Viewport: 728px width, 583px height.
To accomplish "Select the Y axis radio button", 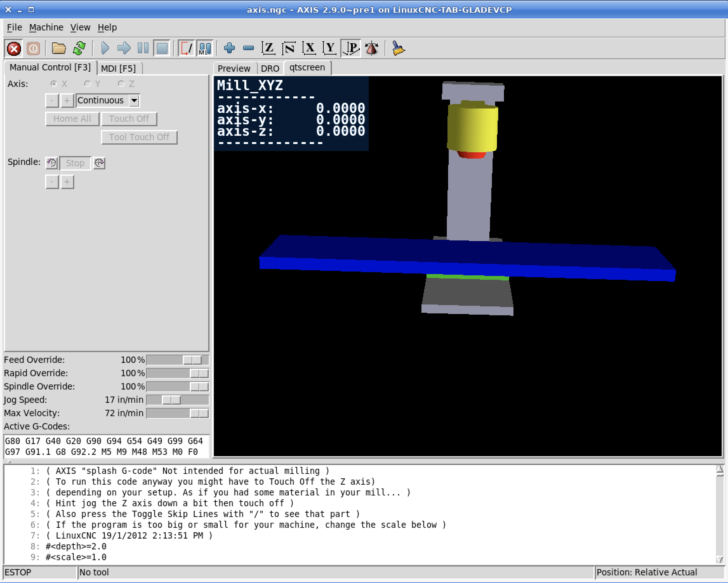I will (88, 84).
